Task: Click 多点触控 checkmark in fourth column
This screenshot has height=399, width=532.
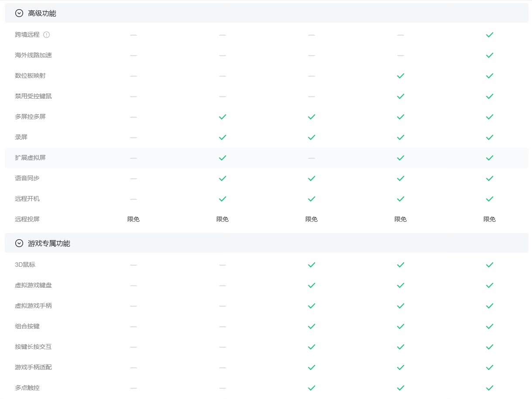Action: 400,388
